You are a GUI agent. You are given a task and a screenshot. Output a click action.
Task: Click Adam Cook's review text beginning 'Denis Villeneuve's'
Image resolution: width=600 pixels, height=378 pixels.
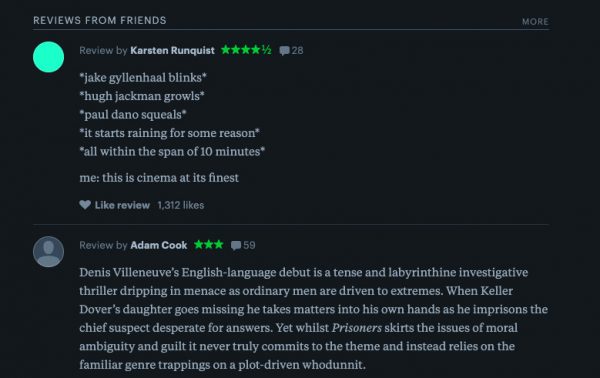point(313,318)
